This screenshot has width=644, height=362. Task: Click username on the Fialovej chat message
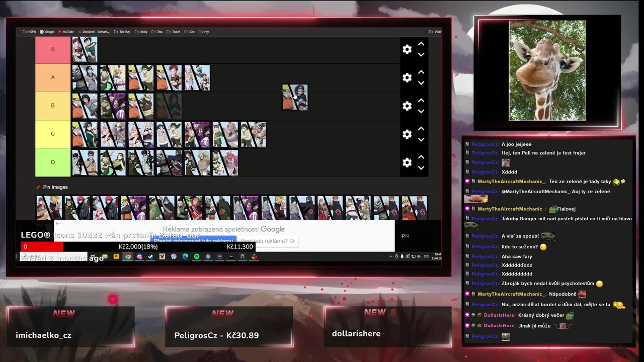point(511,209)
